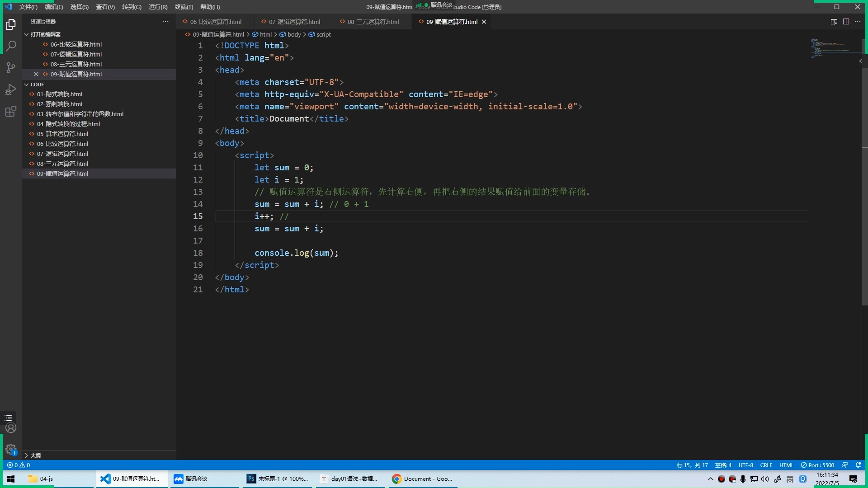This screenshot has height=488, width=868.
Task: Switch to the 08-三元运算符.html tab
Action: click(373, 22)
